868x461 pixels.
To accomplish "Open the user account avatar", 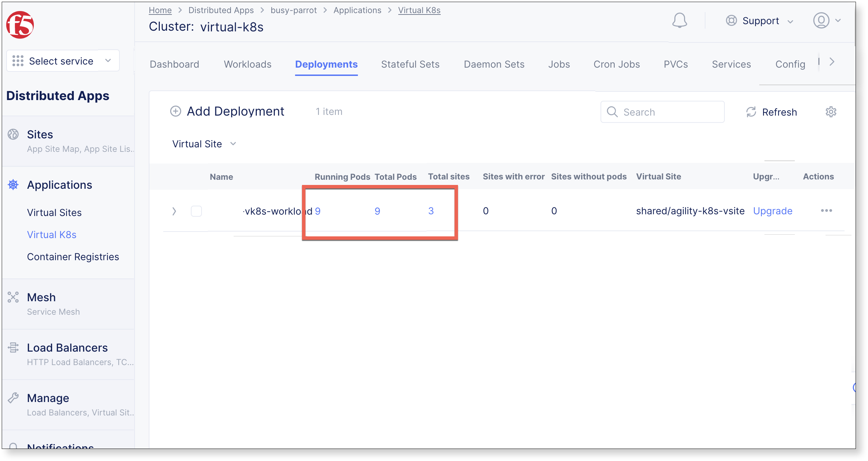I will click(821, 21).
